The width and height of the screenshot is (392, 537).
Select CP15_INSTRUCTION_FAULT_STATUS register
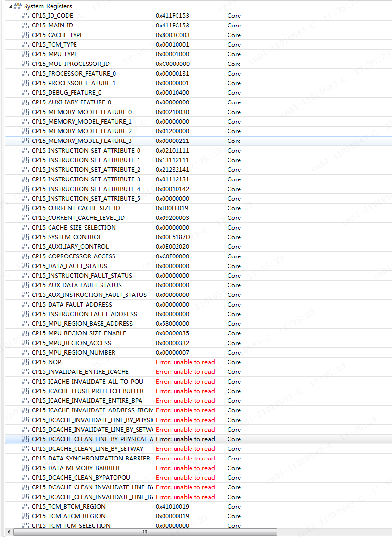click(x=82, y=275)
